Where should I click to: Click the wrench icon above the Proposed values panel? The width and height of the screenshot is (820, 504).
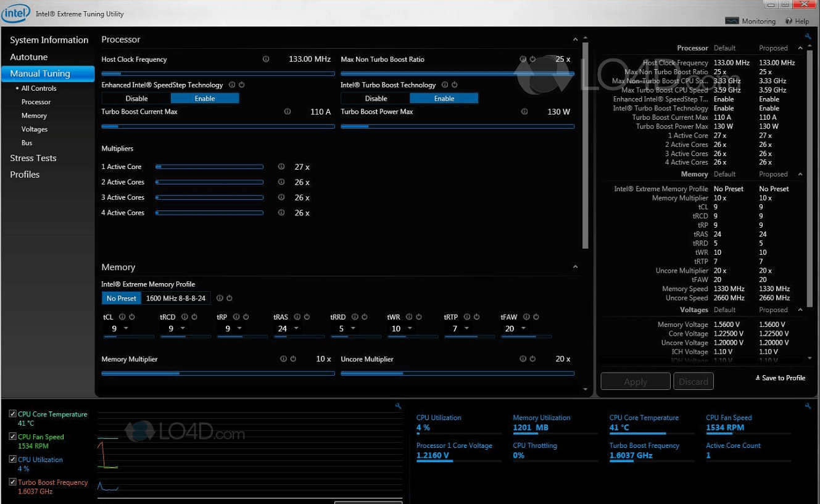808,36
